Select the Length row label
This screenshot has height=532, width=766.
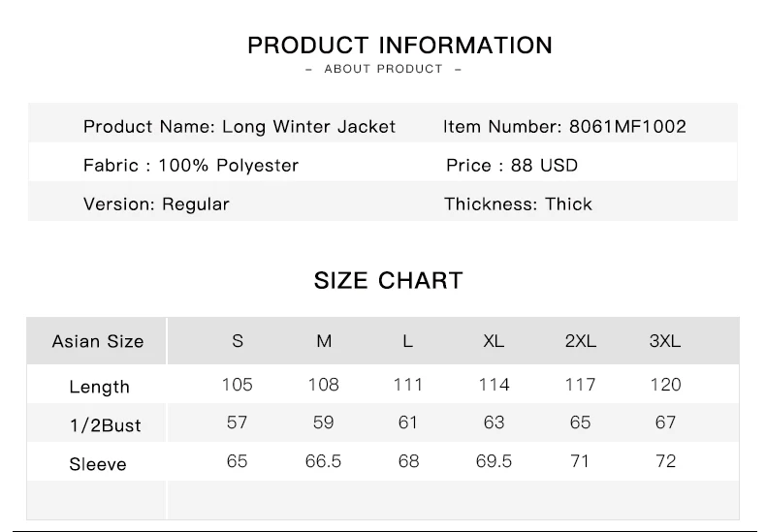99,387
